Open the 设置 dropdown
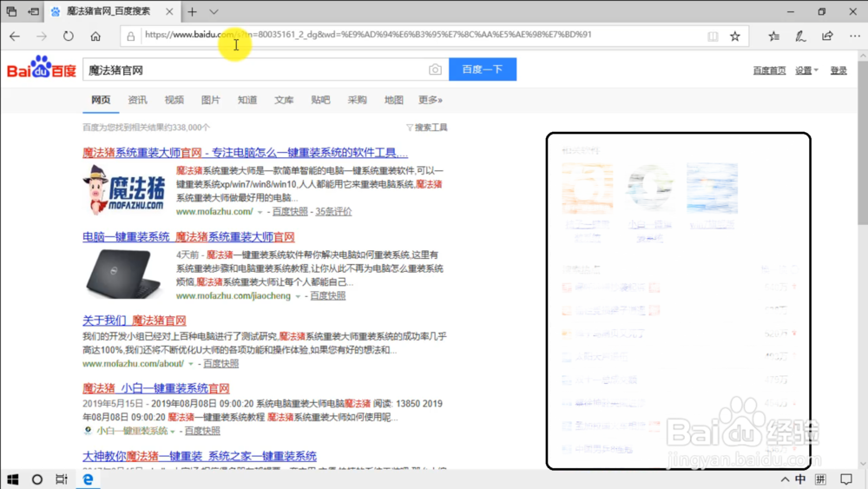The image size is (868, 489). coord(806,70)
